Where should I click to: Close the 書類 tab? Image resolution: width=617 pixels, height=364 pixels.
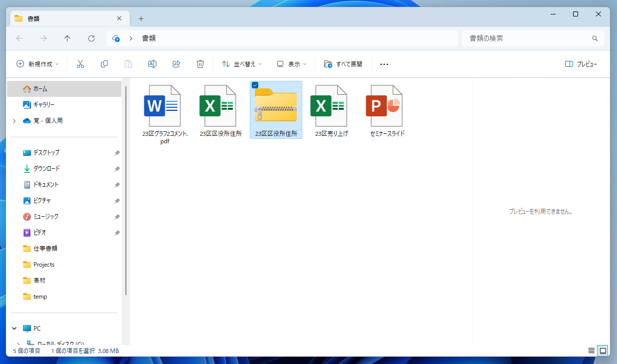(x=119, y=18)
